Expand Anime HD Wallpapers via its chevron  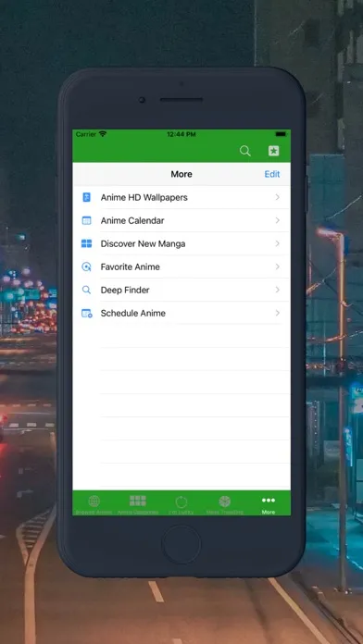278,198
